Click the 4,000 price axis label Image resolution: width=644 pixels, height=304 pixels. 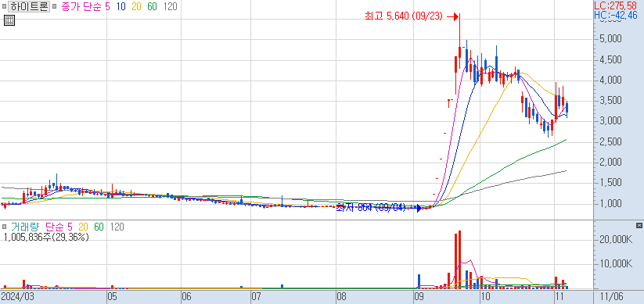coord(610,80)
